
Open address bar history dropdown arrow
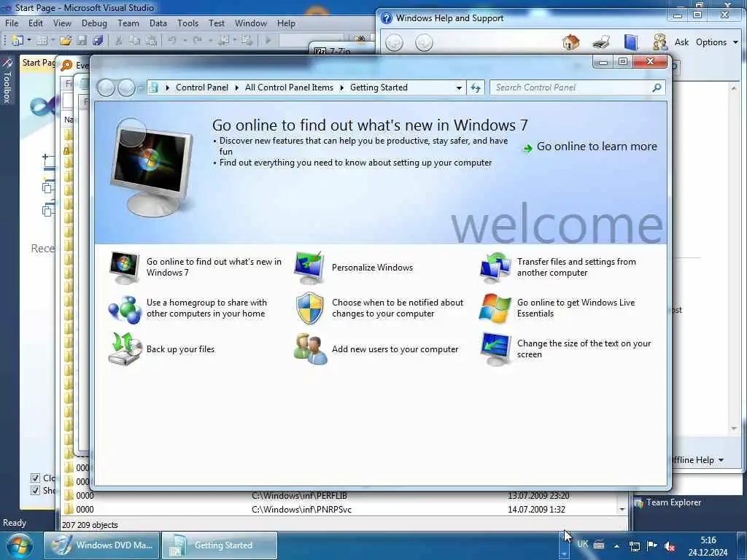tap(458, 88)
